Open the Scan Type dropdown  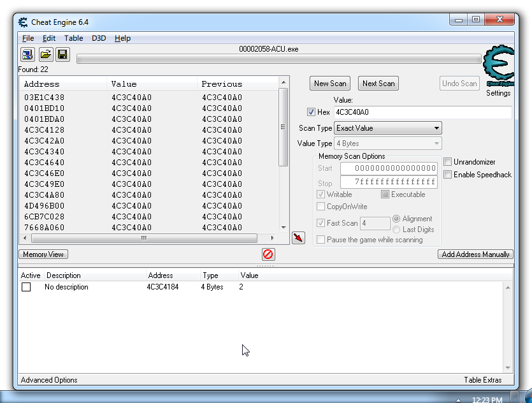point(388,128)
